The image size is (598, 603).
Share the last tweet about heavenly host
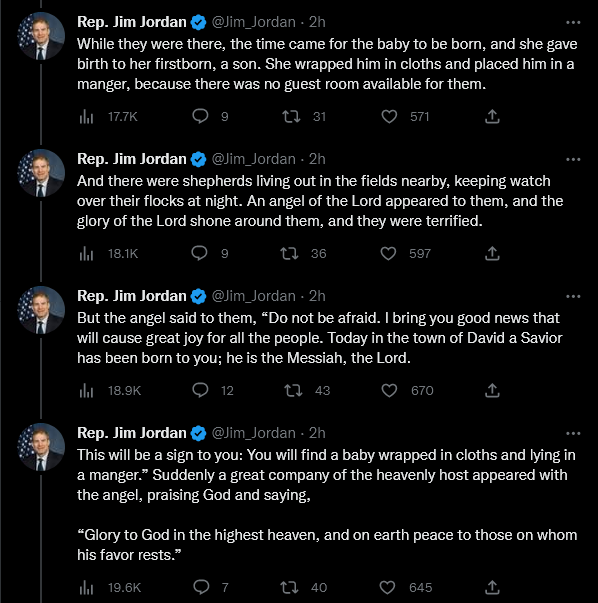click(x=492, y=587)
